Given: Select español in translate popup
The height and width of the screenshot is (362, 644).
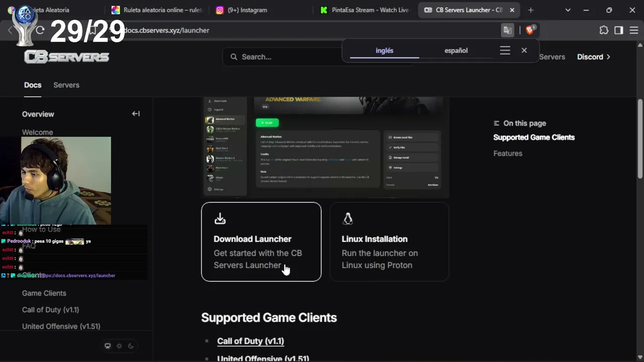Looking at the screenshot, I should pyautogui.click(x=456, y=50).
